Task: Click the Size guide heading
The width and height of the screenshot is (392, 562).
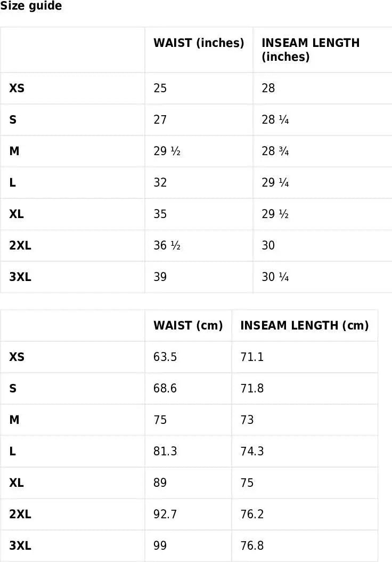Action: coord(31,6)
